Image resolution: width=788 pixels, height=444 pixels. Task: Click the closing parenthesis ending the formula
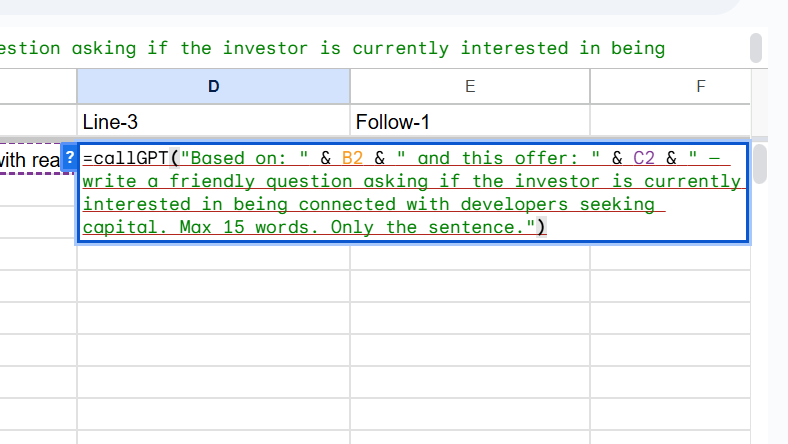coord(542,227)
